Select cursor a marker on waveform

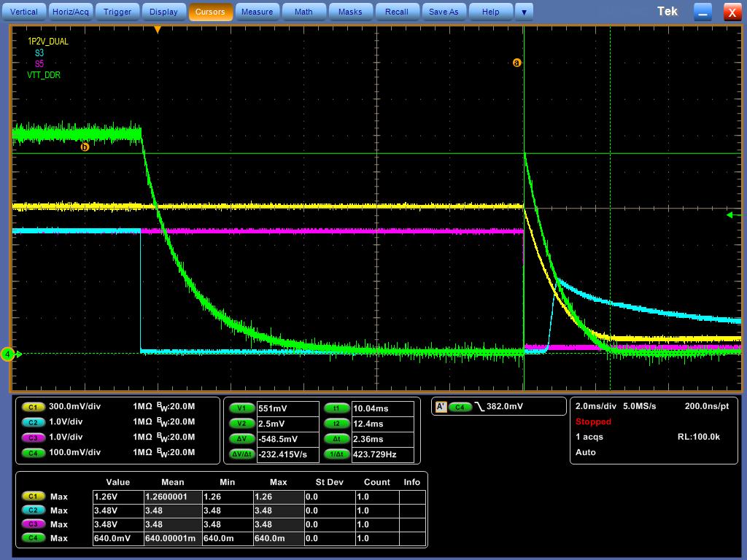pos(517,63)
